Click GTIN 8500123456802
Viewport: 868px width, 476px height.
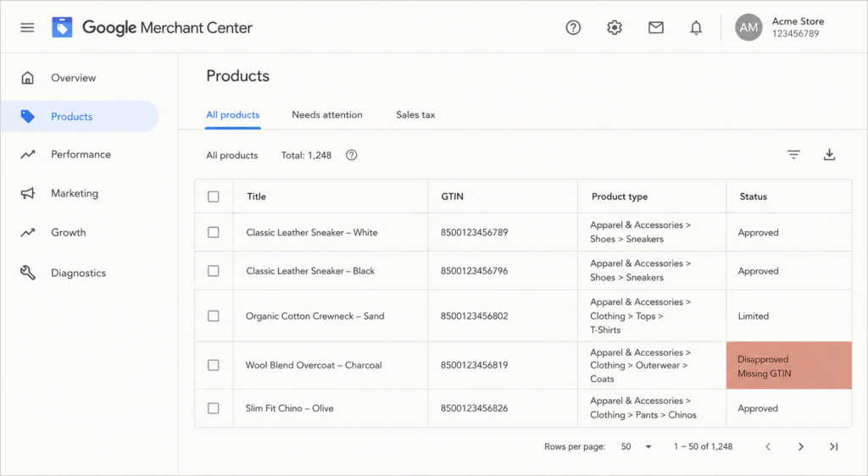474,316
